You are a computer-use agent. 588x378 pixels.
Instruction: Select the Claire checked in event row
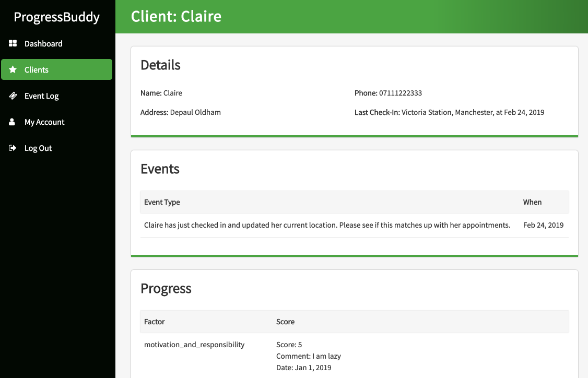pos(355,226)
